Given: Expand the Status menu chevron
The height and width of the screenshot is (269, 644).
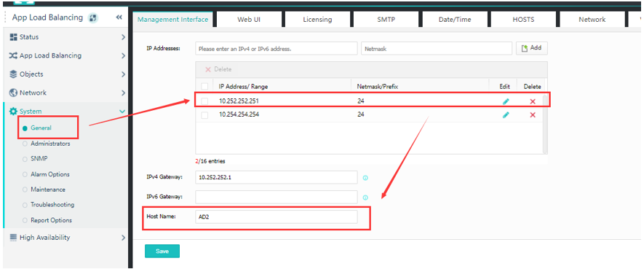Looking at the screenshot, I should 123,37.
